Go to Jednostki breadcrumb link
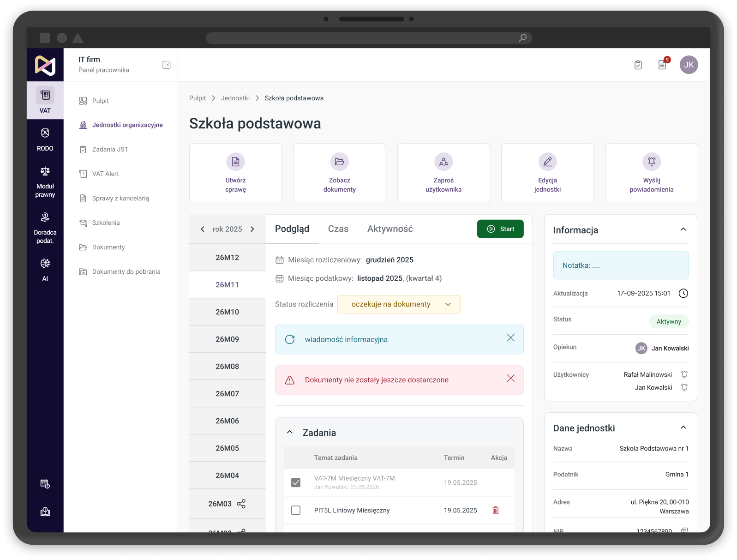Screen dimensions: 737x560 point(235,98)
